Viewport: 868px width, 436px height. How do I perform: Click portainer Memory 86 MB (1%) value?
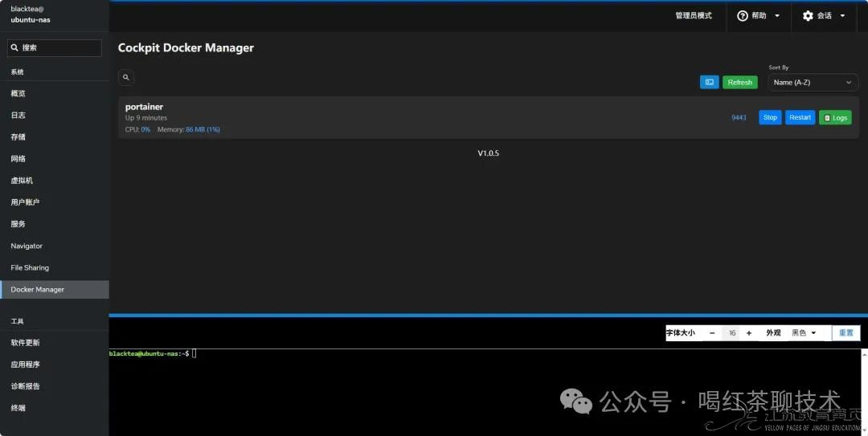pyautogui.click(x=203, y=129)
